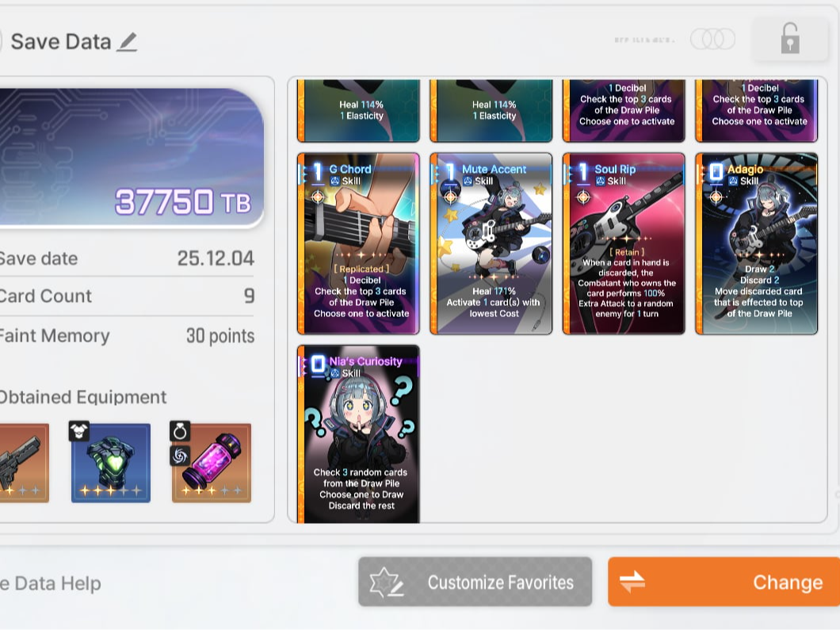
Task: Open the Mute Accent skill card
Action: (491, 244)
